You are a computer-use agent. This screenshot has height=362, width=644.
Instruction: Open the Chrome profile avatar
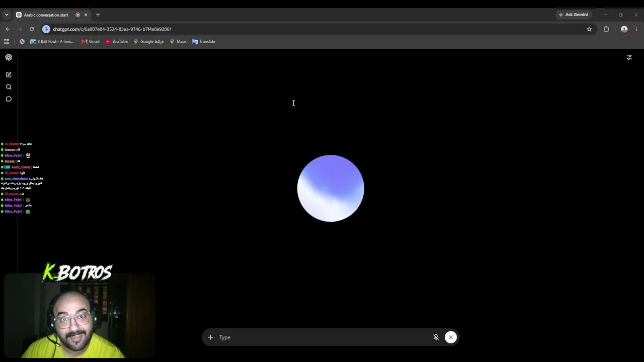[624, 29]
